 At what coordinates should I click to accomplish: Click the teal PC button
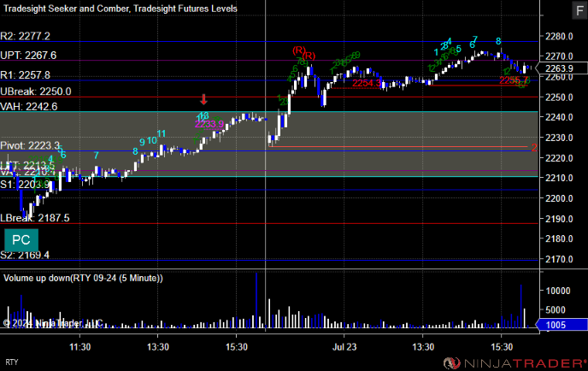coord(21,239)
